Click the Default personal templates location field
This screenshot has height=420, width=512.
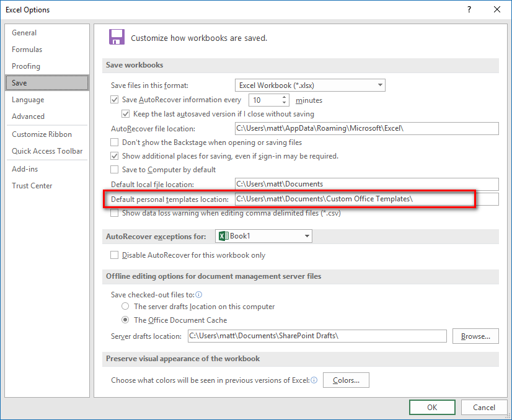[x=367, y=199]
